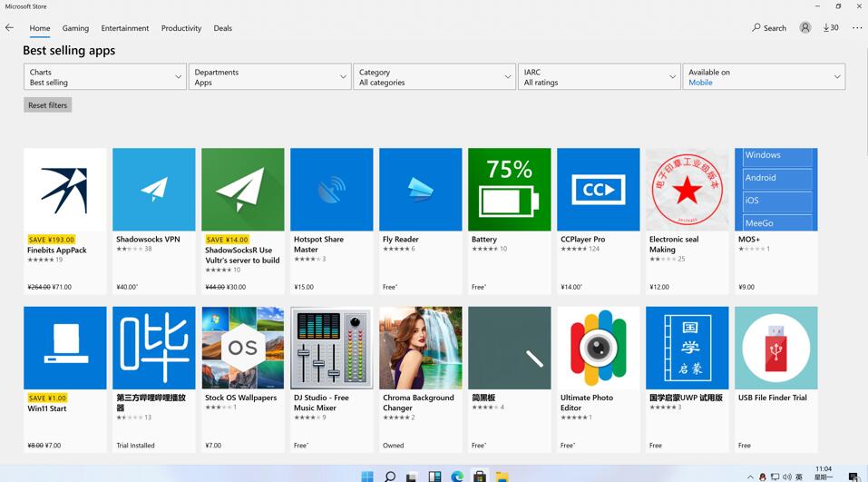Switch to the Entertainment tab
Image resolution: width=868 pixels, height=482 pixels.
125,28
